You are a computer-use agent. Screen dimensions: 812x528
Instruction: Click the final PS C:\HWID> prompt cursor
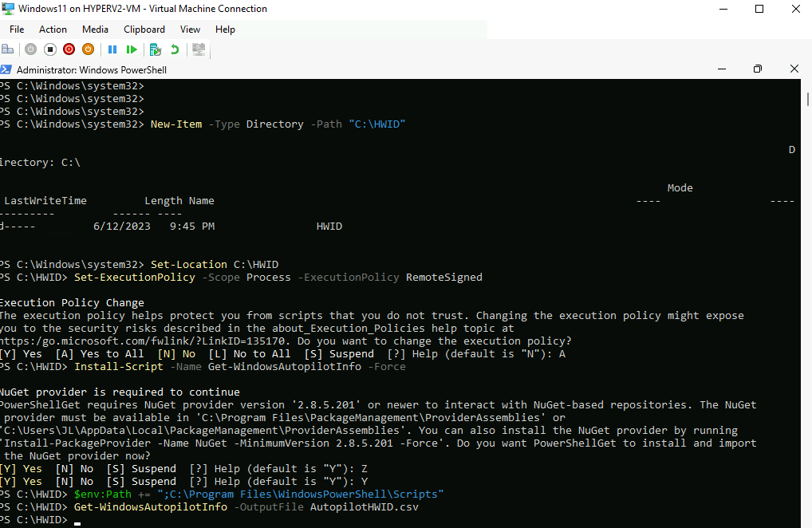[77, 522]
